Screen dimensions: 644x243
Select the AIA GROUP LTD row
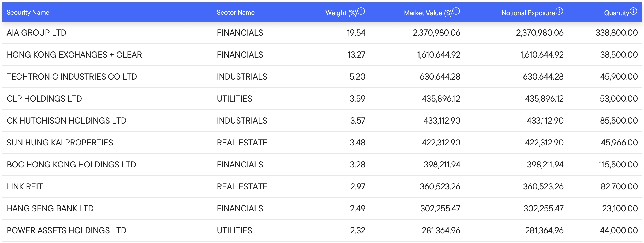coord(36,33)
